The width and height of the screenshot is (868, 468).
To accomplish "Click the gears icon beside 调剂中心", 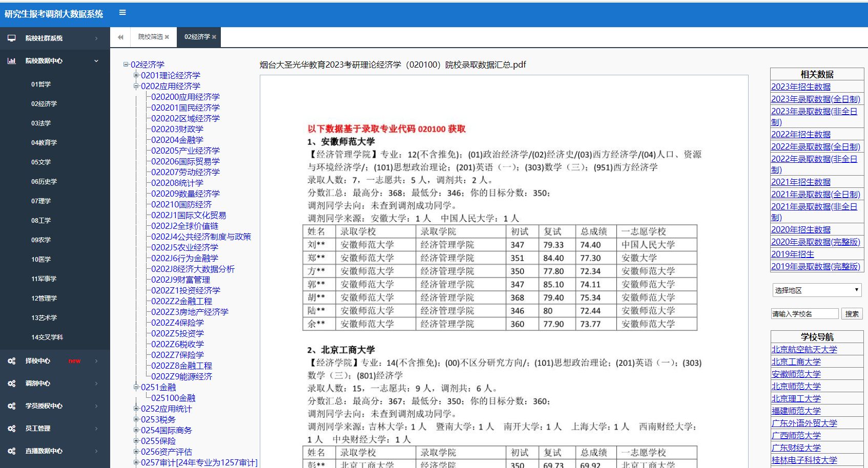I will tap(11, 384).
